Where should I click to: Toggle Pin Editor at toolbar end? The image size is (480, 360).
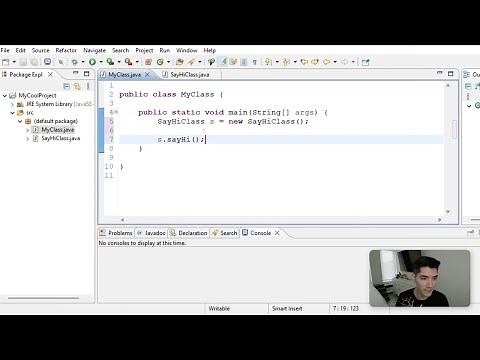pos(366,62)
